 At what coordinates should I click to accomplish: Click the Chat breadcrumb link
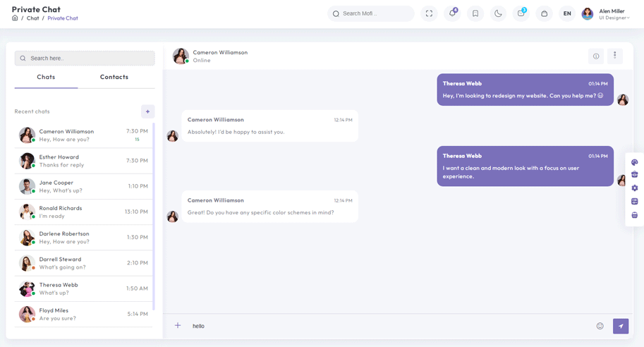tap(33, 18)
